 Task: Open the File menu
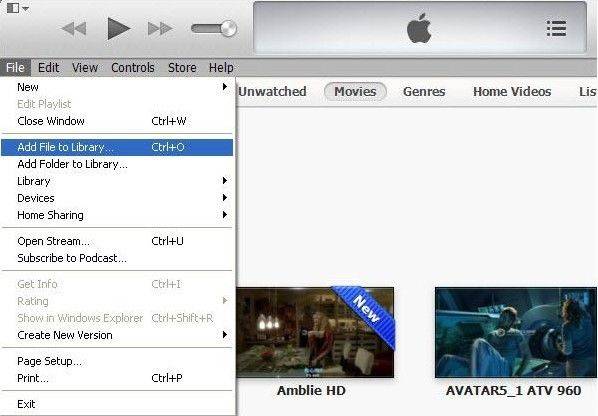(x=15, y=67)
